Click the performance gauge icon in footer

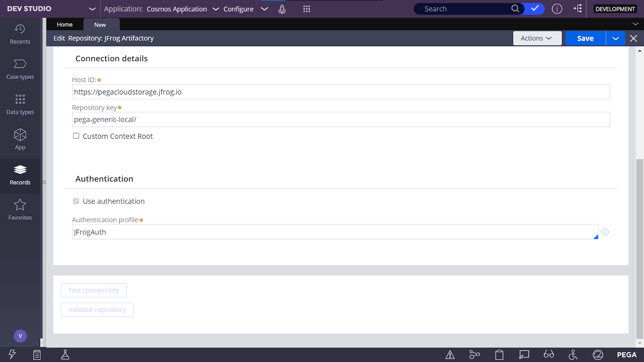598,355
